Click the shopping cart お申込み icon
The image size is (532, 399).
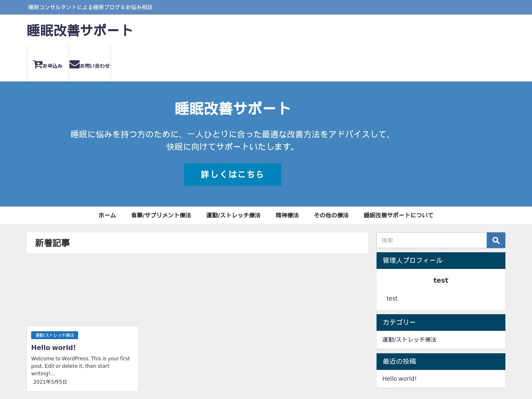click(37, 64)
